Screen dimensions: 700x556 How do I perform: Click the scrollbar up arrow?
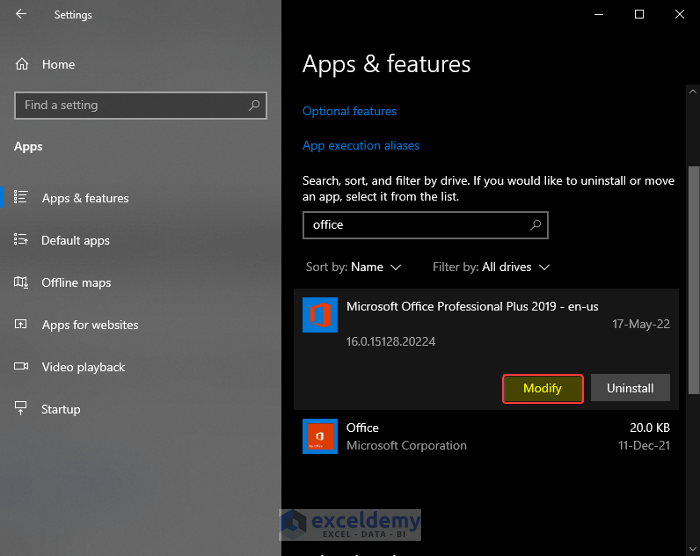693,92
